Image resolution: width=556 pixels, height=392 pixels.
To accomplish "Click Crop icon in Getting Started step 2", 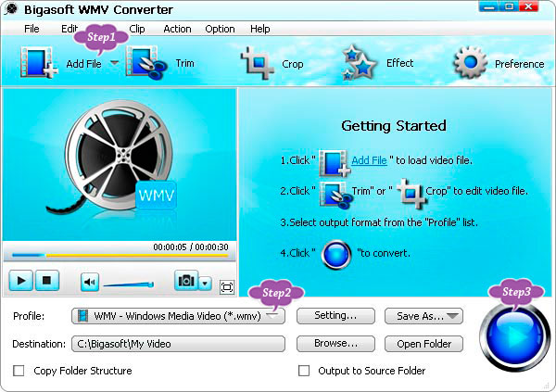I will [x=411, y=194].
